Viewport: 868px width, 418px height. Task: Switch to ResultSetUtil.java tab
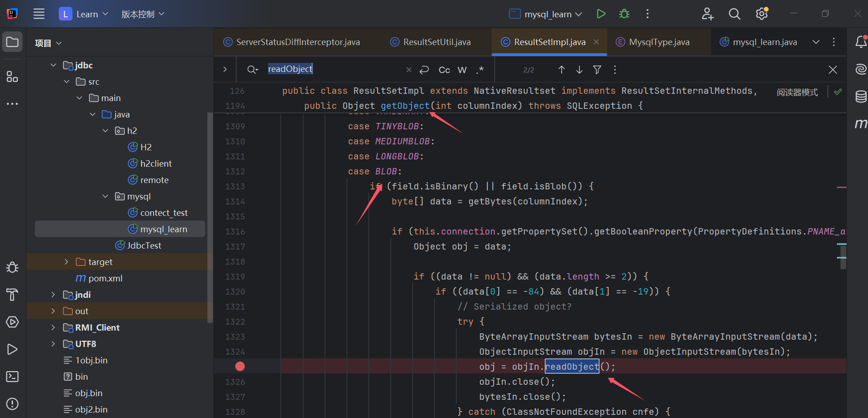430,42
